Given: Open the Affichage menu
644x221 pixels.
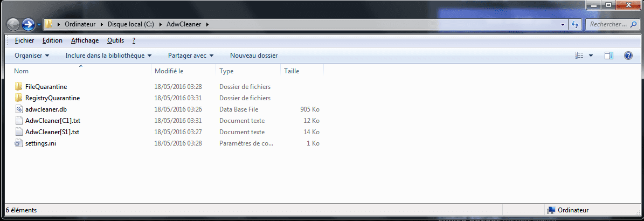Looking at the screenshot, I should (85, 40).
